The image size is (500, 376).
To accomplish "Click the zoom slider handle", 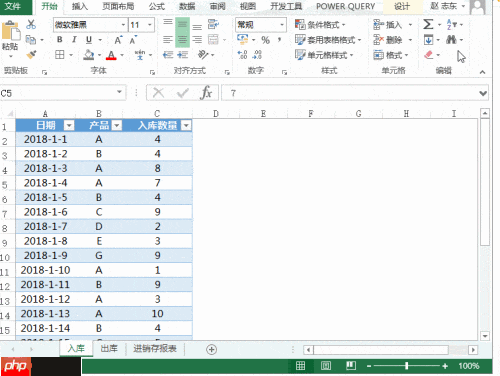I will click(x=406, y=366).
